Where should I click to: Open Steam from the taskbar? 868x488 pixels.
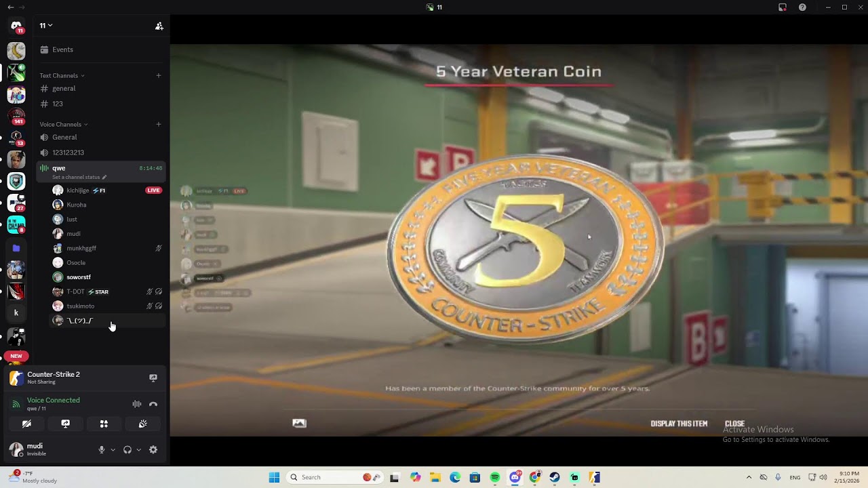pos(555,477)
